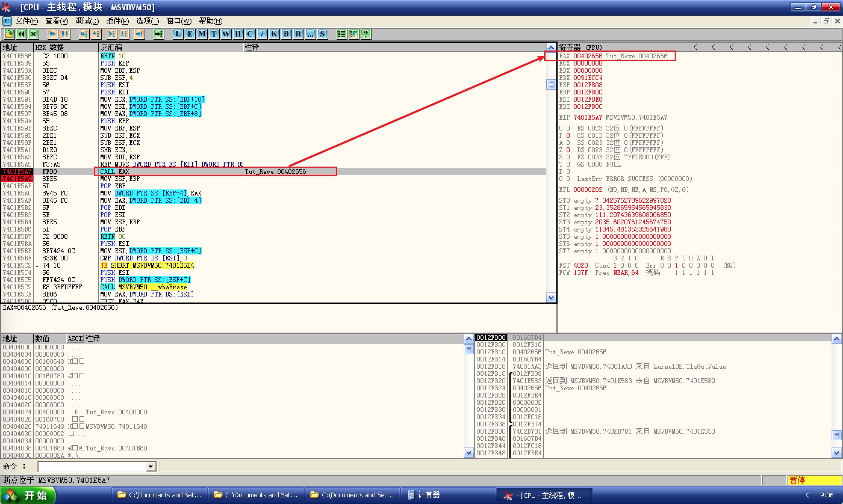
Task: Open the Memory map M icon
Action: coord(202,34)
